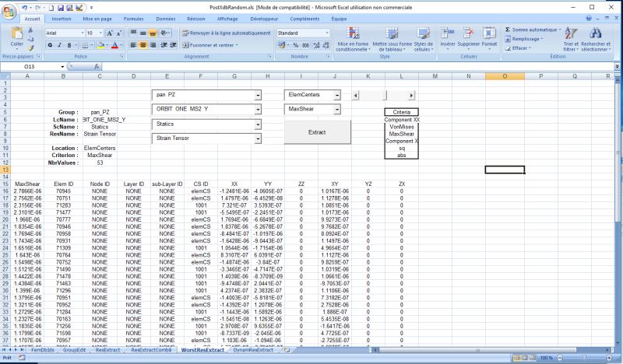
Task: Toggle bottom vertical alignment
Action: (153, 33)
